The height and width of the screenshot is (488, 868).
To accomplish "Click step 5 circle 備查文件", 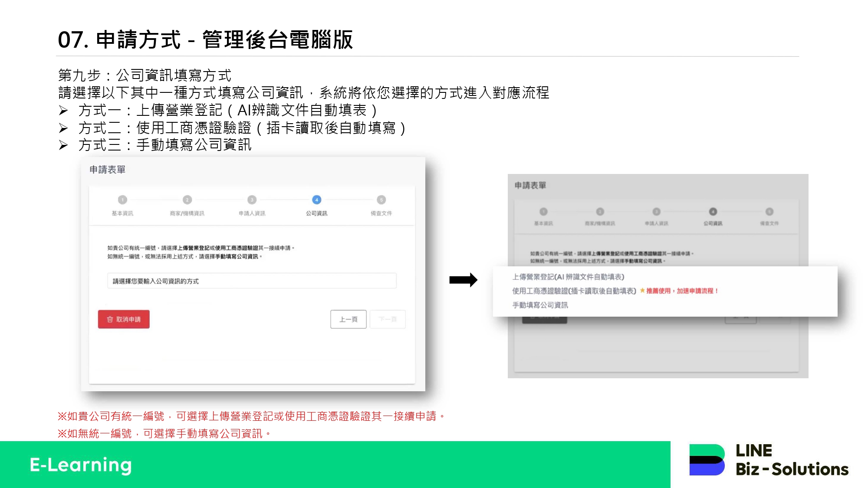I will [x=381, y=200].
